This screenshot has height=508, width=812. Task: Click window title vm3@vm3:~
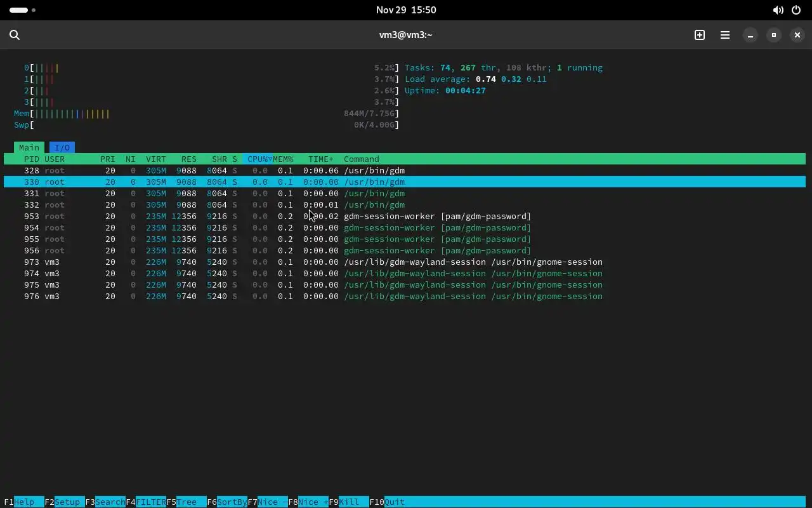(406, 35)
